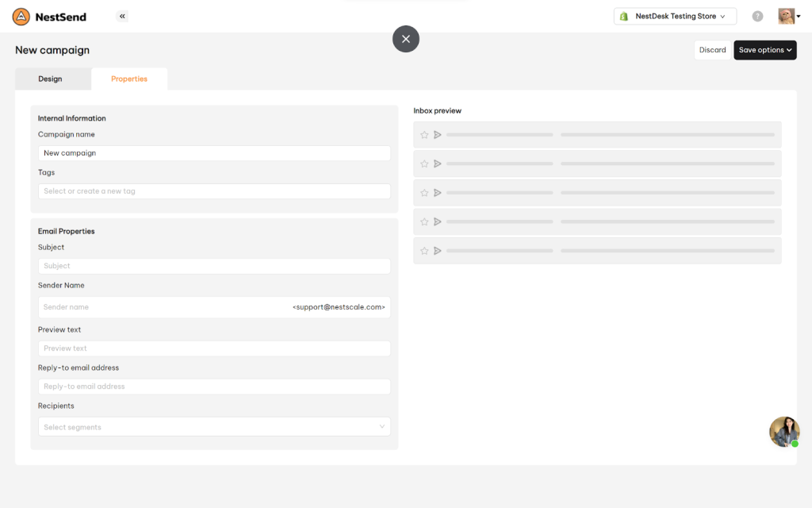Close the overlay with the round X button
812x508 pixels.
[x=406, y=39]
